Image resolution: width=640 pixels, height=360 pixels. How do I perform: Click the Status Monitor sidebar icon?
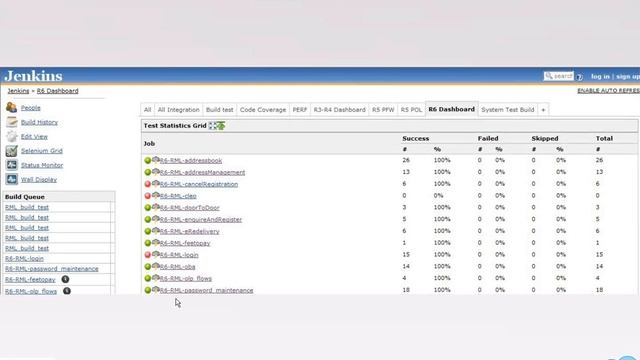pos(11,165)
